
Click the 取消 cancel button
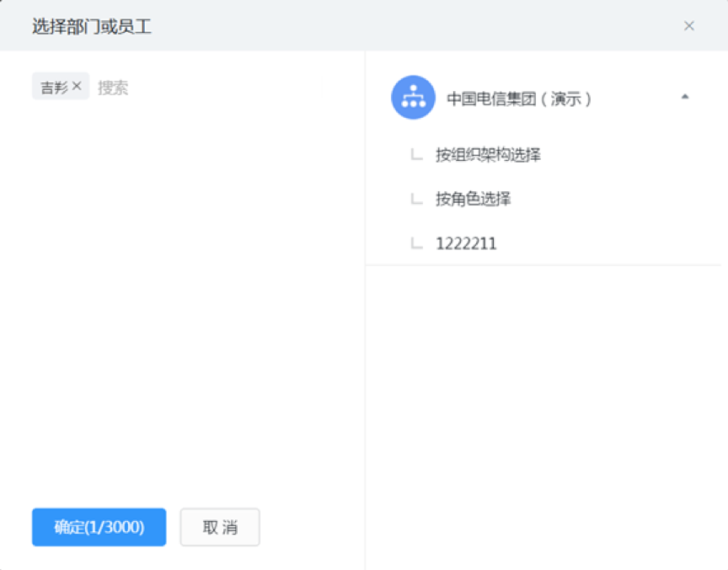tap(220, 527)
